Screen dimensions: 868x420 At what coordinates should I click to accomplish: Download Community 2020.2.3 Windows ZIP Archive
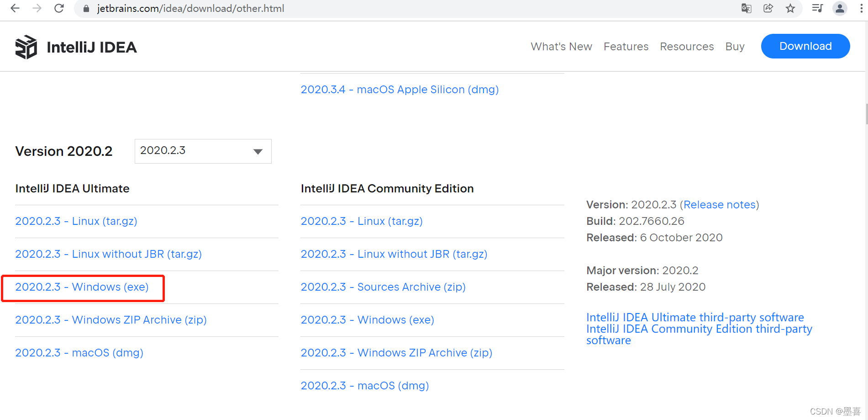tap(396, 353)
